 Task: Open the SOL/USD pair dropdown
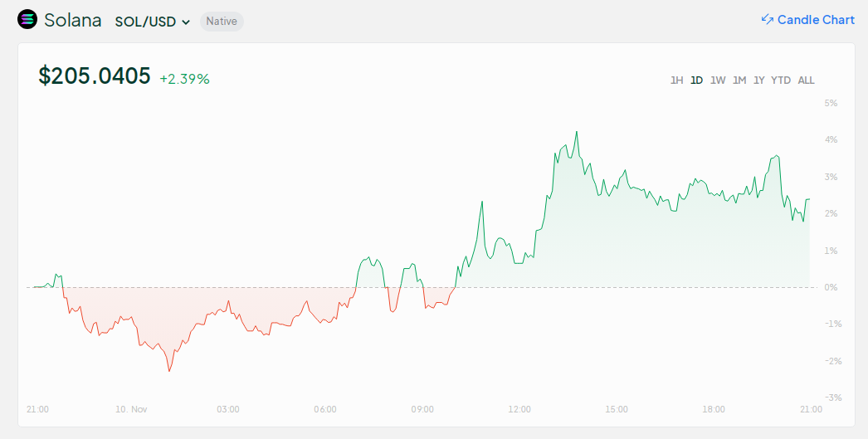pos(153,22)
